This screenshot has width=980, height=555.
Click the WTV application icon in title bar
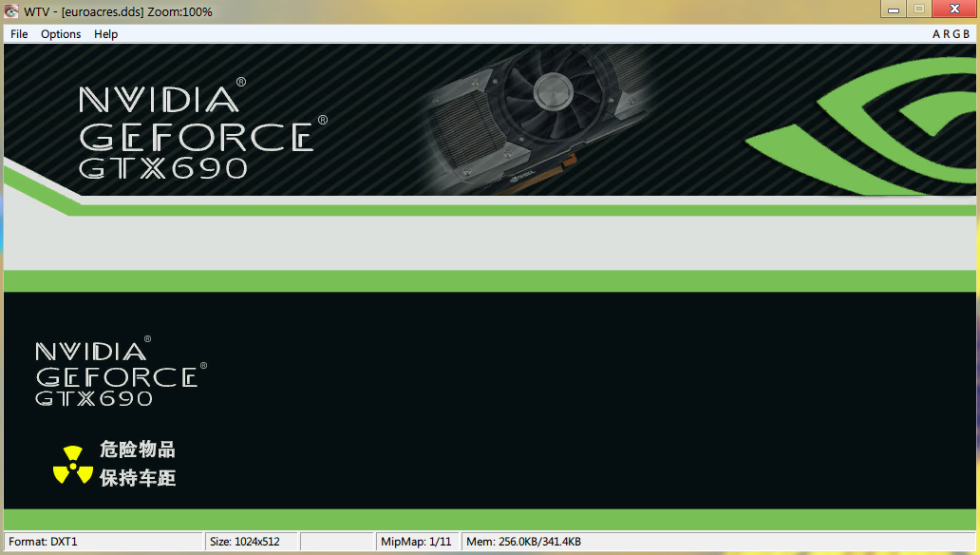coord(11,11)
